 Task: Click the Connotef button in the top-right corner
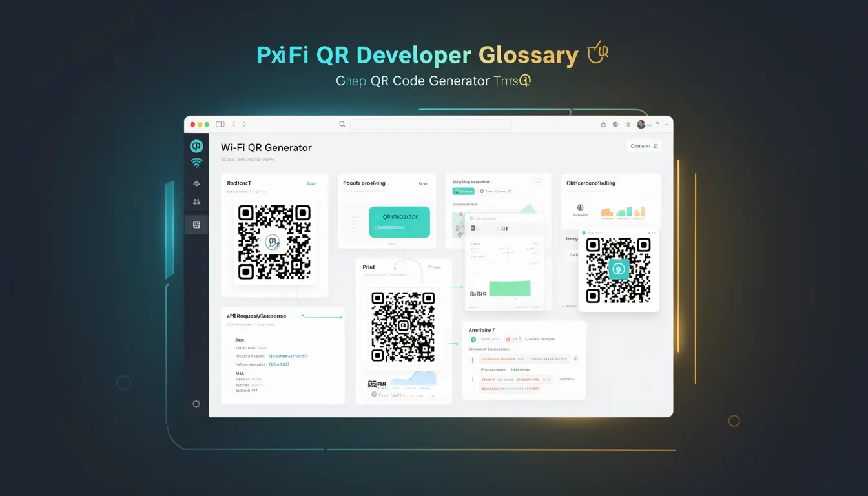[x=644, y=146]
